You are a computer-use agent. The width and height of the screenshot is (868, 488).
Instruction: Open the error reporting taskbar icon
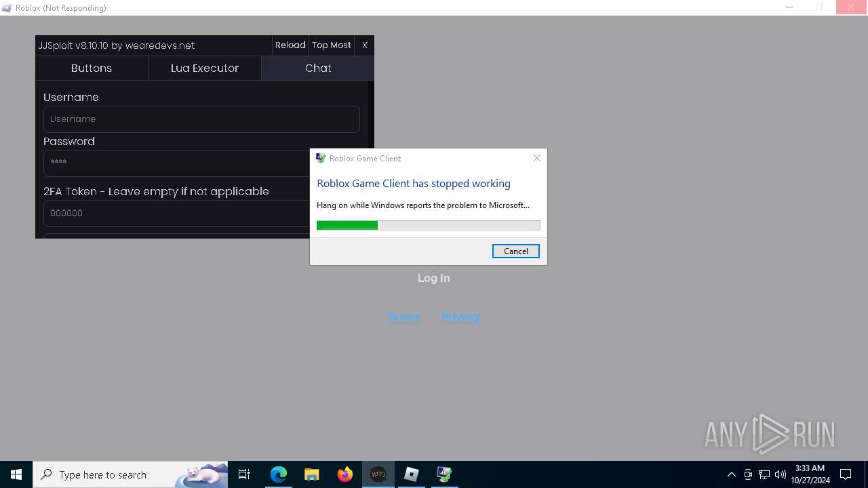(x=445, y=474)
